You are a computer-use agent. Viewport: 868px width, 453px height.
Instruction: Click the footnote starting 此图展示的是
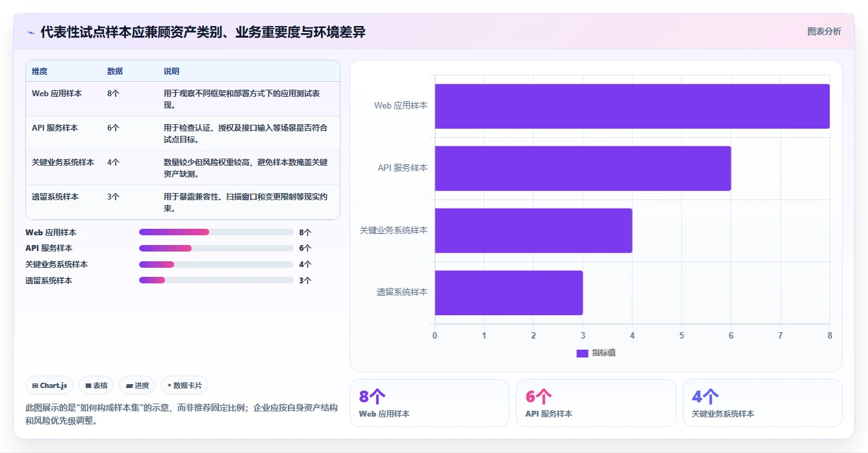[x=181, y=414]
